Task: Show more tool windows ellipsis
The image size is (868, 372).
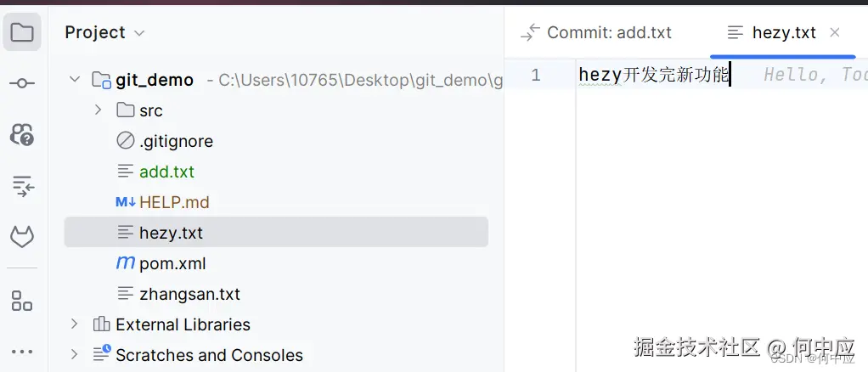Action: click(x=22, y=352)
